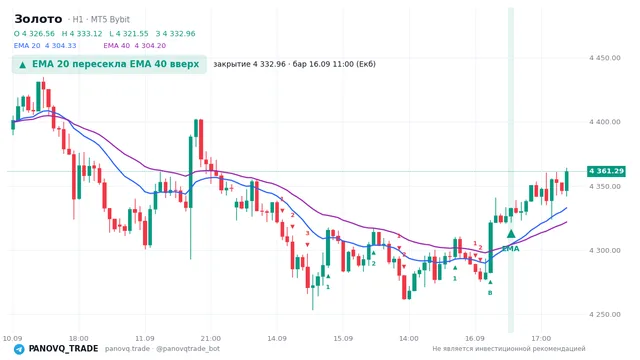The image size is (640, 360).
Task: Click the 15.09 date axis label
Action: pos(343,338)
